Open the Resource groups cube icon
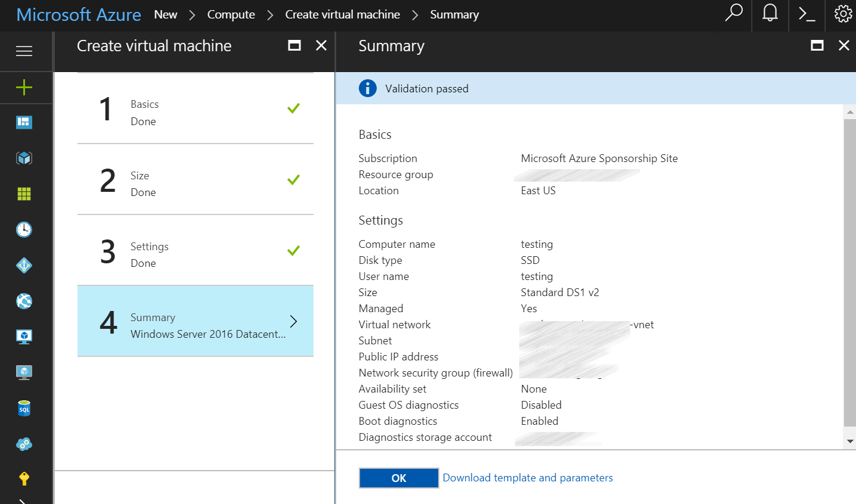 coord(24,158)
